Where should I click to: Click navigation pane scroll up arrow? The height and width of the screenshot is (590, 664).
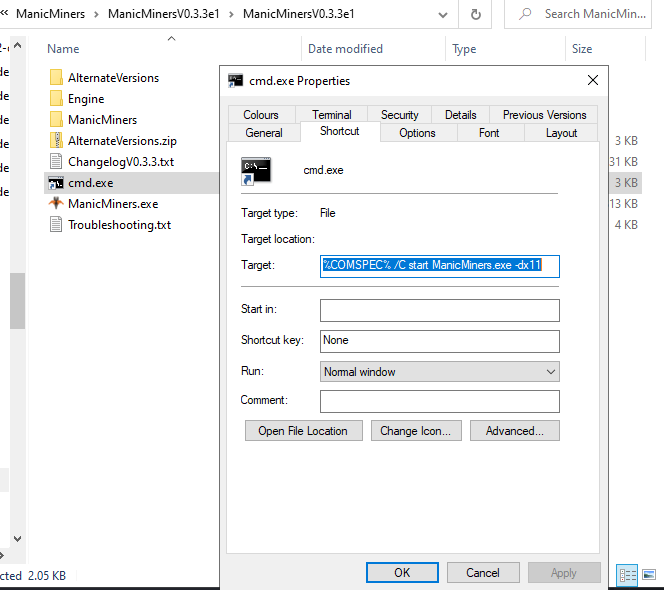17,45
